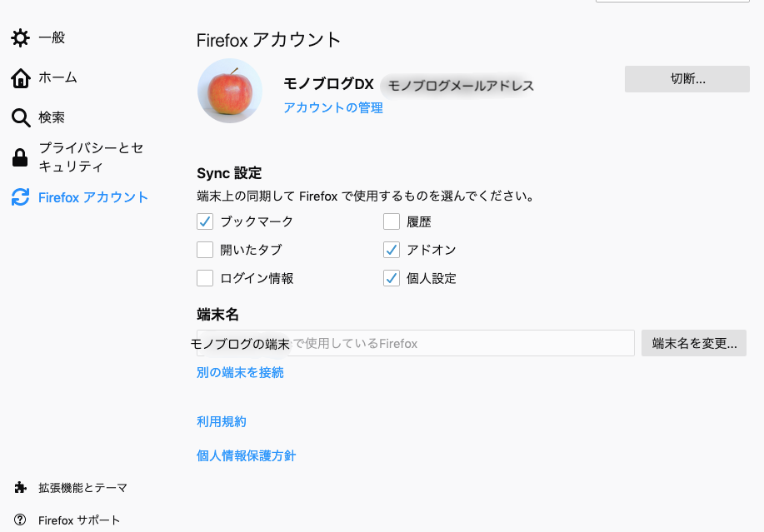This screenshot has height=532, width=764.
Task: Click the Search magnifier icon
Action: point(20,118)
